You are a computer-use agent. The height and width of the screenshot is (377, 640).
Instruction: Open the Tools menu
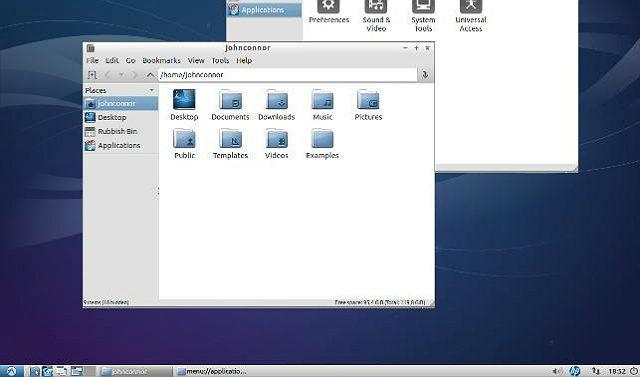220,60
